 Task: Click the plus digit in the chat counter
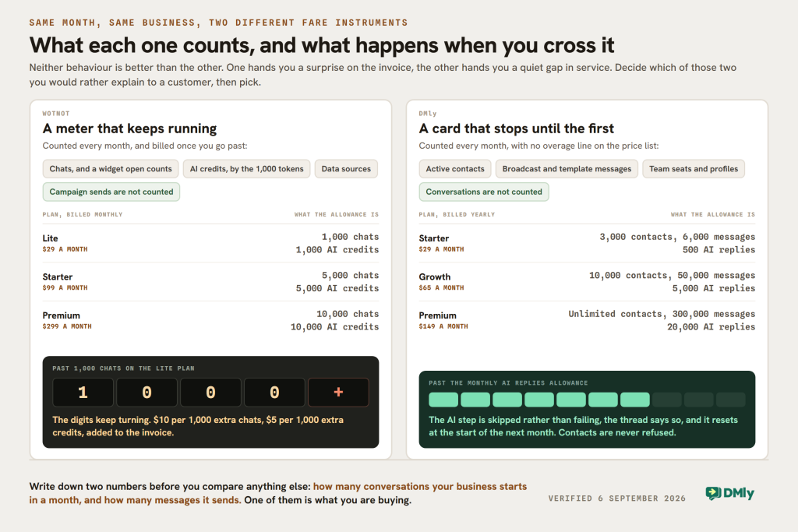click(x=338, y=392)
